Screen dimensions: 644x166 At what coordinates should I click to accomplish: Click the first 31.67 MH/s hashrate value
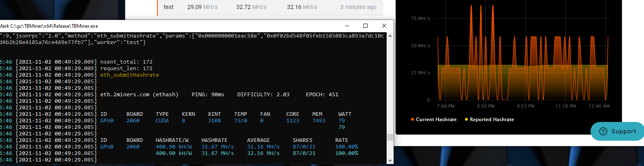[218, 147]
